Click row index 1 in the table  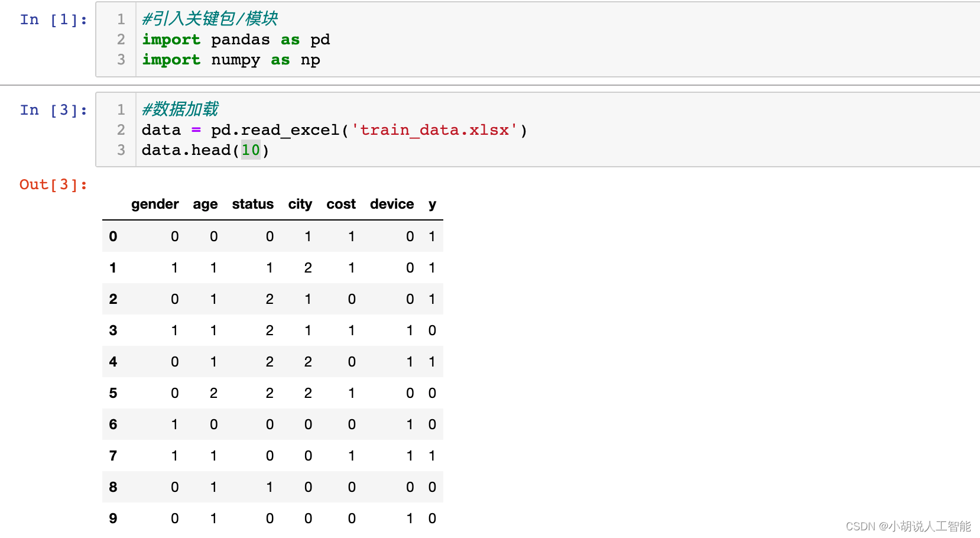[113, 268]
